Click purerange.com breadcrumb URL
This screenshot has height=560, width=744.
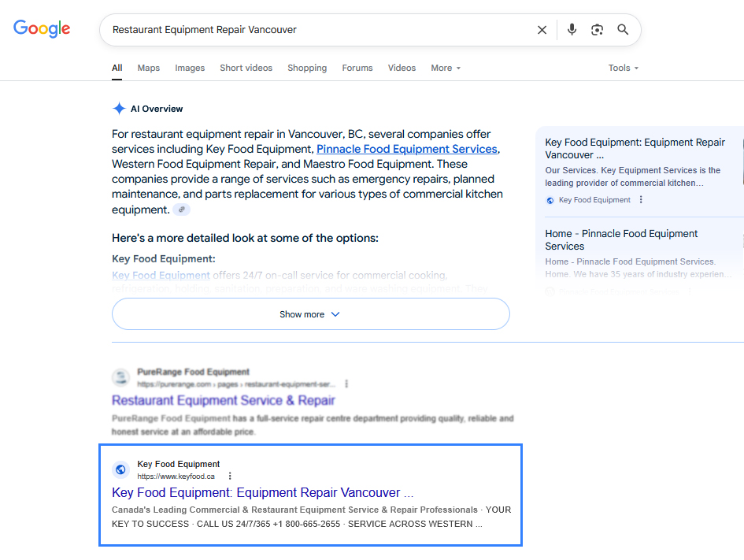point(236,384)
